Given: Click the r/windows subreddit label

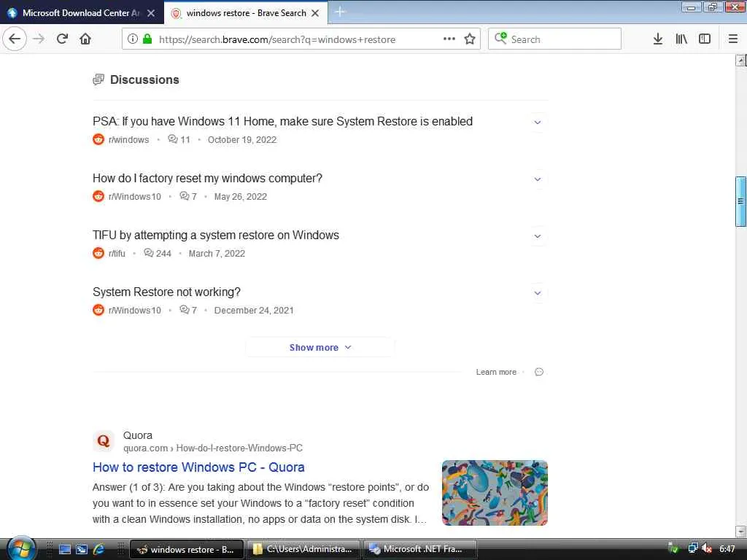Looking at the screenshot, I should (x=128, y=139).
